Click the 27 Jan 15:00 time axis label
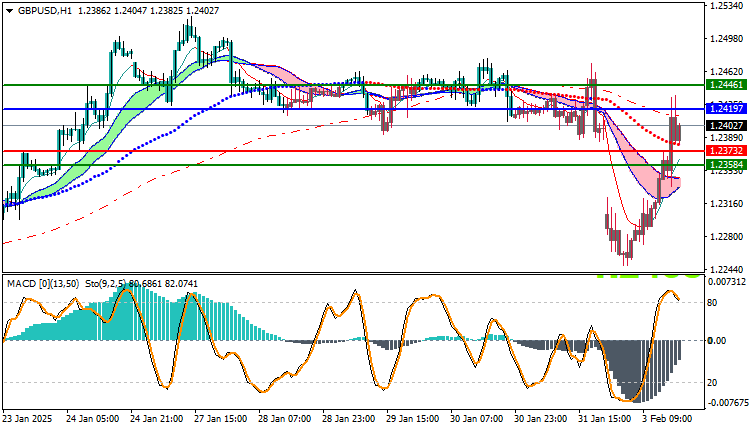 point(221,419)
